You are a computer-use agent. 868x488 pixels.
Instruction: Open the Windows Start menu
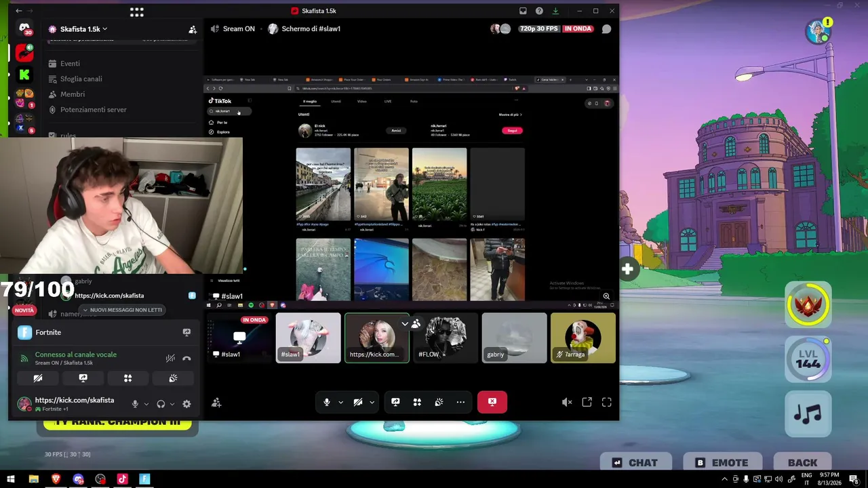click(x=11, y=479)
